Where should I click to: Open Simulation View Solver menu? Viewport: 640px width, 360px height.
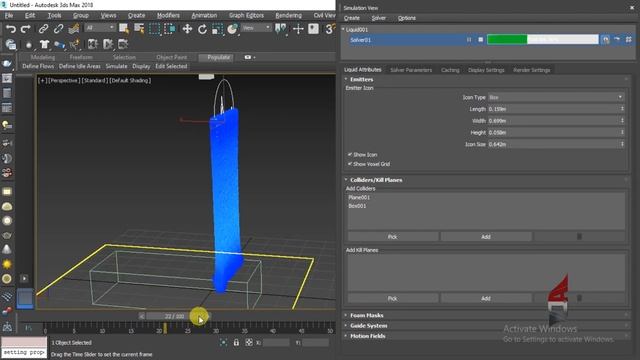coord(379,18)
